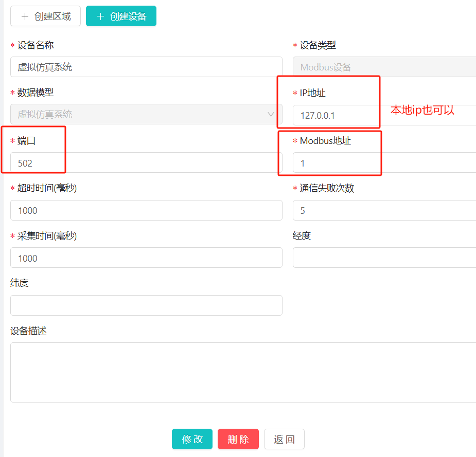Click inside the 设备描述 text area
Viewport: 476px width, 457px height.
click(243, 372)
